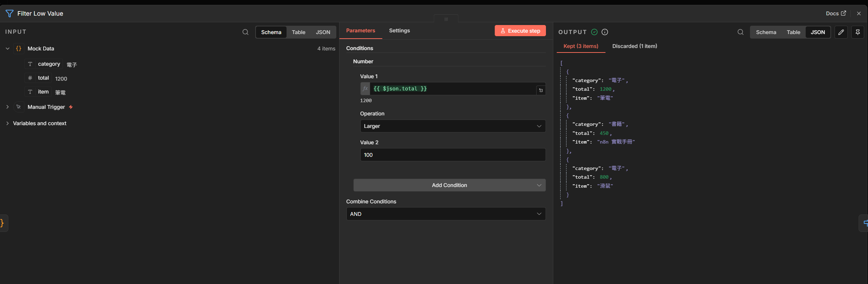This screenshot has width=868, height=284.
Task: Click the output info circle icon
Action: click(605, 32)
